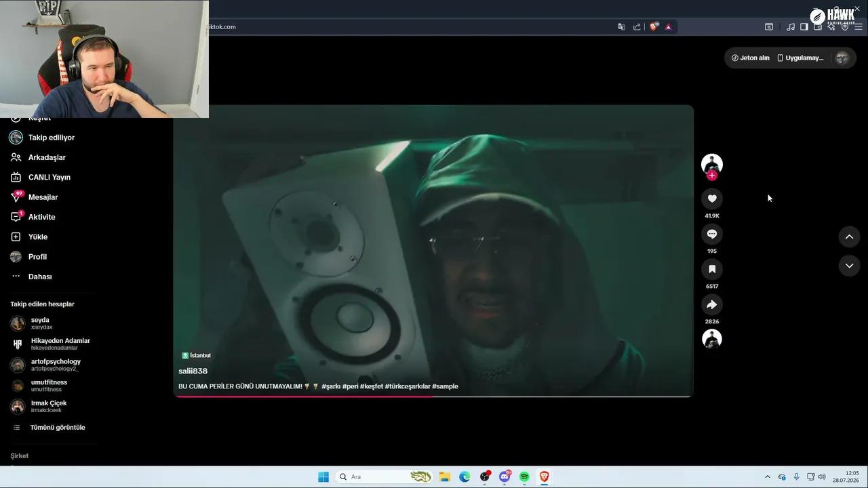Open Spotify from the taskbar

point(524,477)
